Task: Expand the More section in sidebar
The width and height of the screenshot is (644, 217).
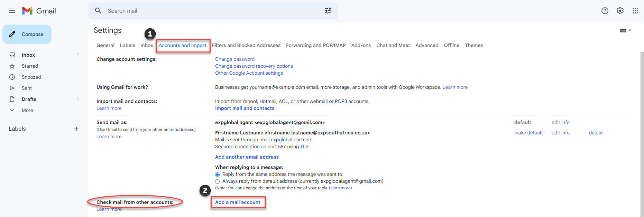Action: tap(27, 110)
